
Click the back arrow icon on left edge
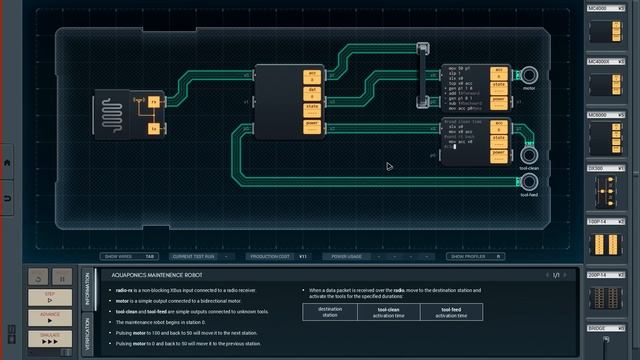click(x=7, y=198)
